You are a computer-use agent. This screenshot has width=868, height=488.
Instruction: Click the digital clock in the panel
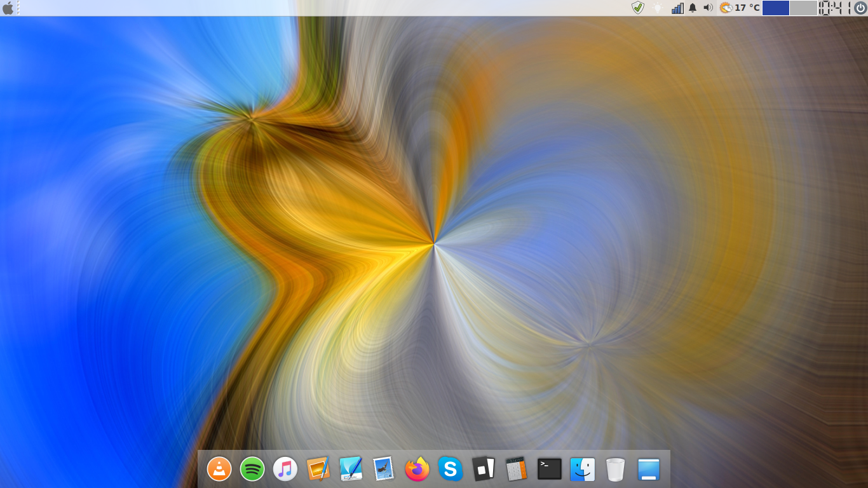(x=834, y=8)
